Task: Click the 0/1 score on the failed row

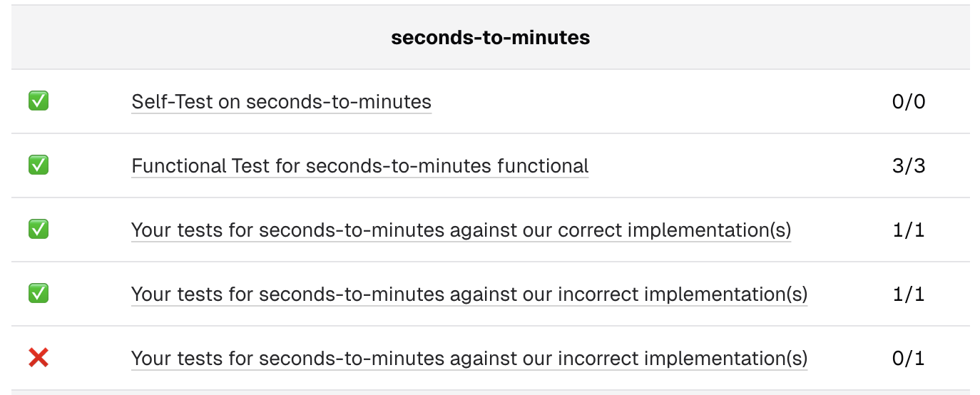Action: coord(908,358)
